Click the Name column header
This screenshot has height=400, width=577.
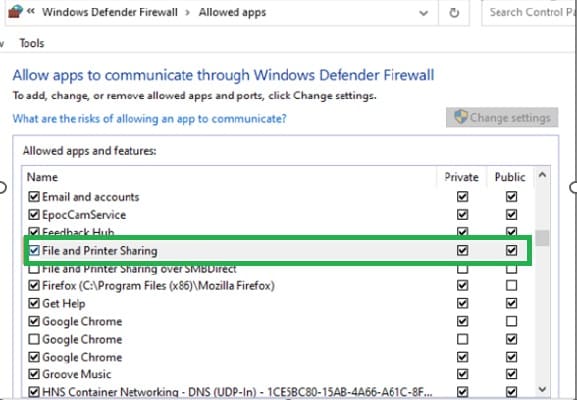point(42,177)
